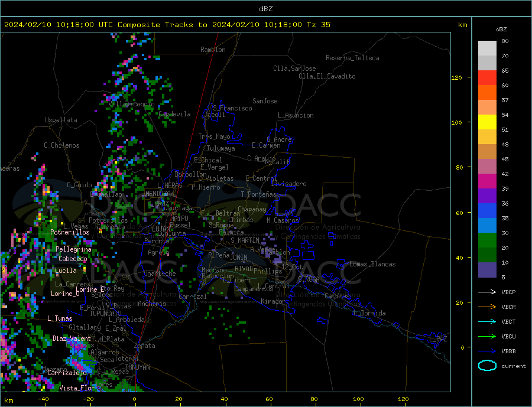Click the Lucila label
The image size is (532, 407).
[66, 271]
